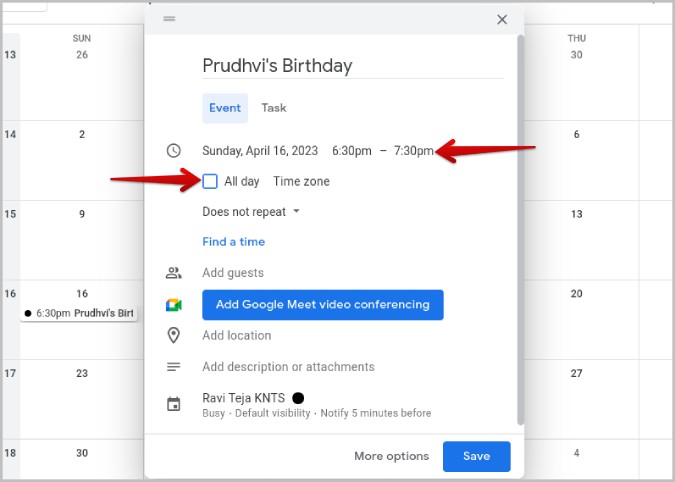Click week number 17
Image resolution: width=675 pixels, height=482 pixels.
[10, 373]
